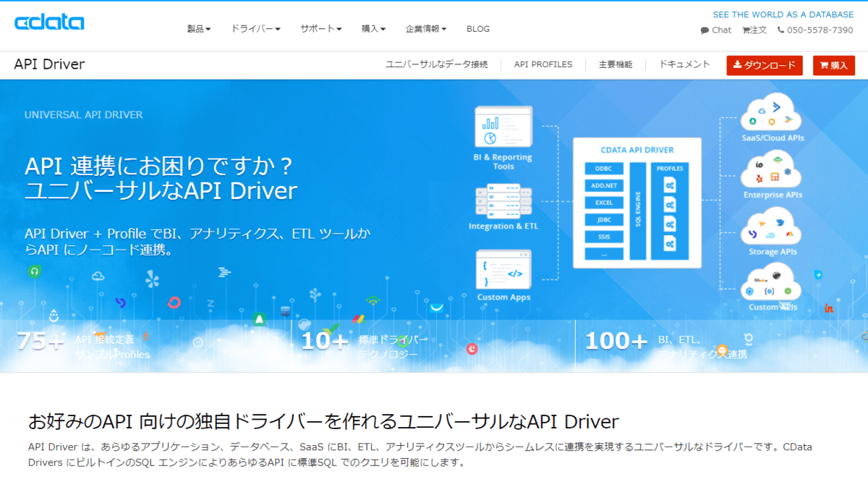
Task: Click the CDATA API DRIVER diagram heading
Action: pyautogui.click(x=637, y=151)
